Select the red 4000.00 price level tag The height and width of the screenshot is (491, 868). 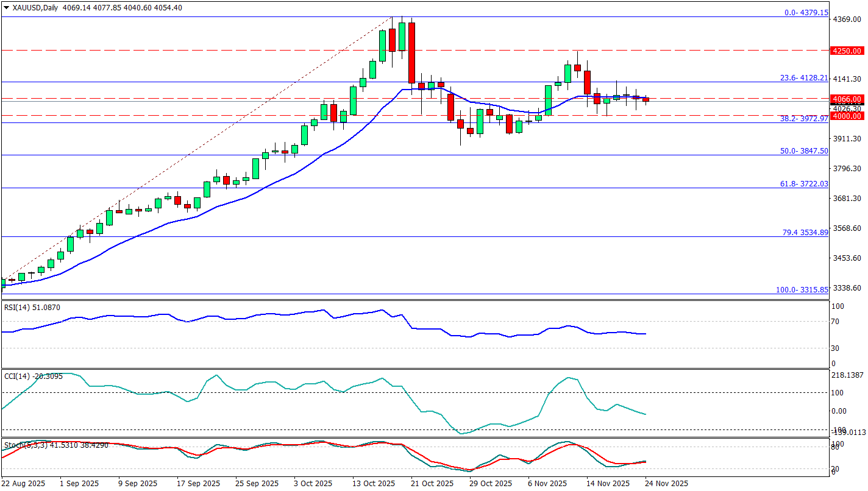tap(847, 116)
